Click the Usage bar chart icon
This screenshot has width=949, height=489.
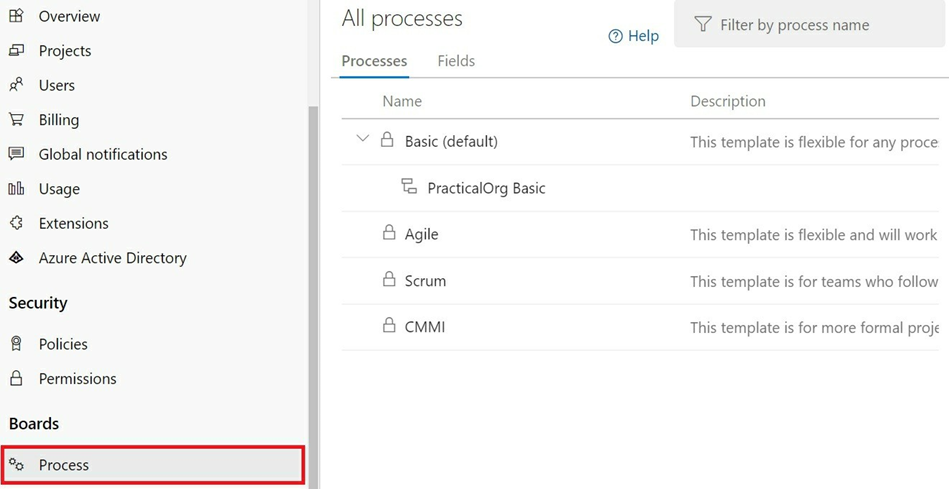point(16,189)
